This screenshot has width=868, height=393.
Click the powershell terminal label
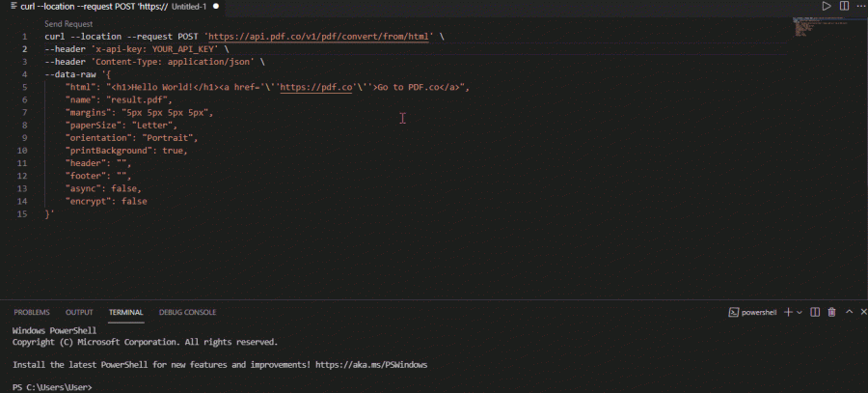pos(759,313)
